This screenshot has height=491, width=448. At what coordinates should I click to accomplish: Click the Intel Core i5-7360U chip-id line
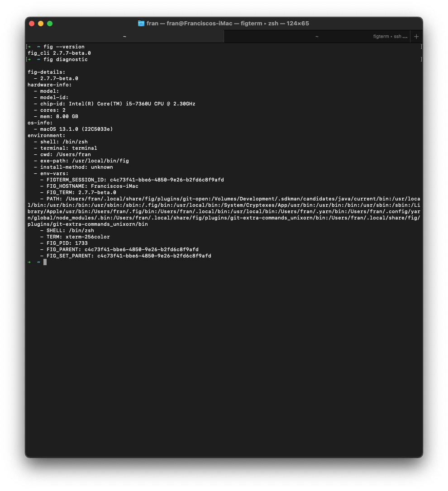[113, 104]
